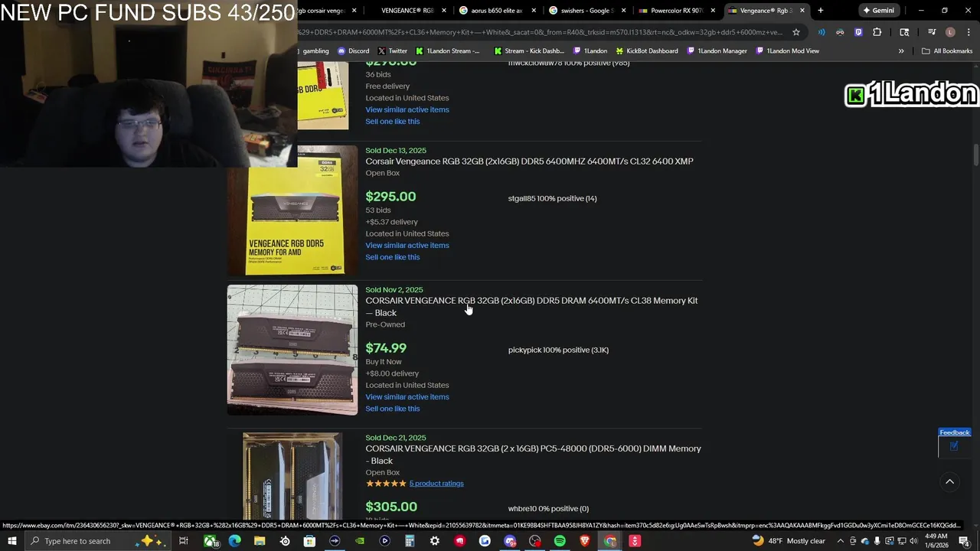
Task: Open the Corsair Vengeance 6400MHZ CL32 listing title
Action: pyautogui.click(x=529, y=161)
